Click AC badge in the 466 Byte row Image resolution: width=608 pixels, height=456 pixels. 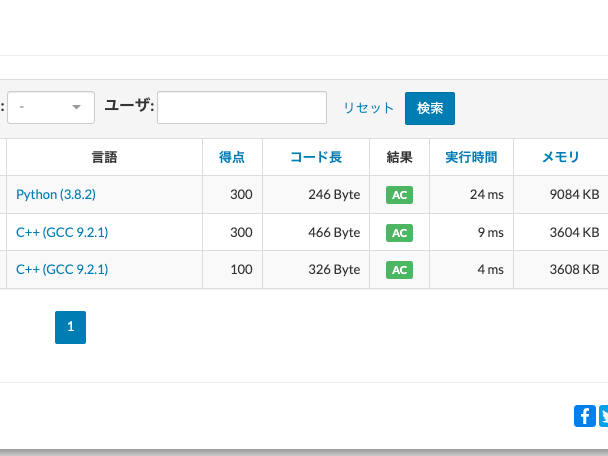click(x=399, y=233)
